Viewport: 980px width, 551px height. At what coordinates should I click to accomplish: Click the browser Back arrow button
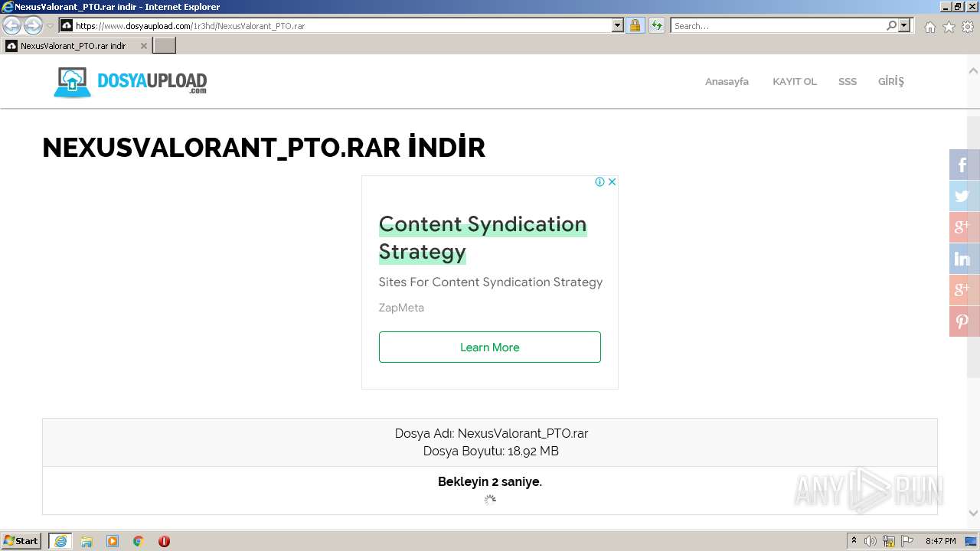11,25
